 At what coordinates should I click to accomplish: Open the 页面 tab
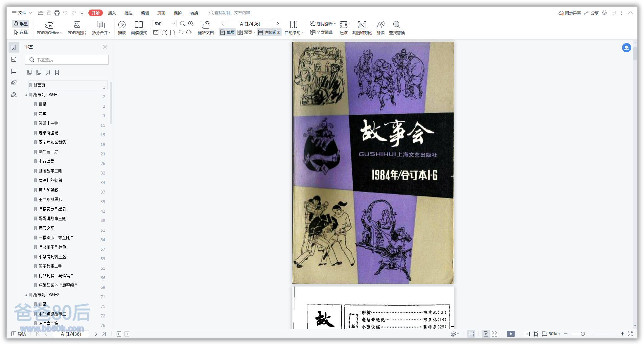[x=161, y=13]
